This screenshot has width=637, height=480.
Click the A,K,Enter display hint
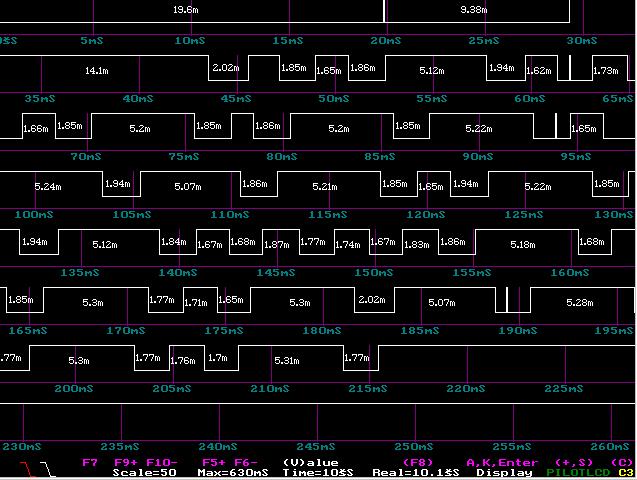click(x=502, y=463)
